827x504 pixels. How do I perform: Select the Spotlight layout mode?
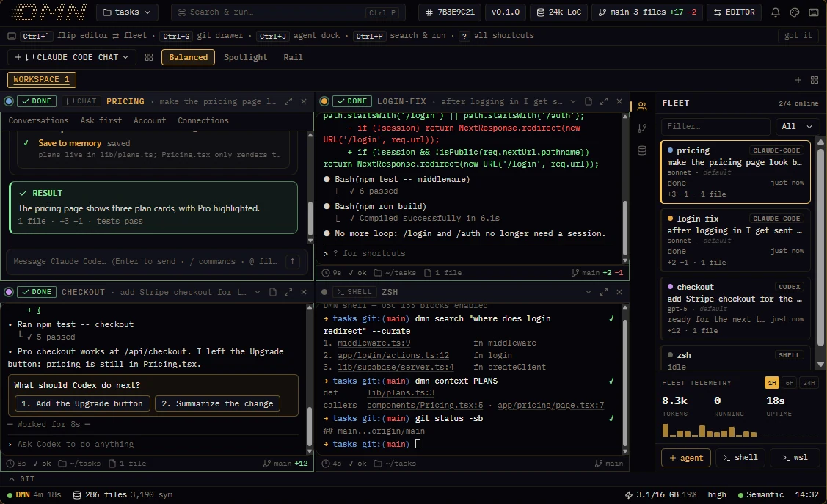(245, 57)
